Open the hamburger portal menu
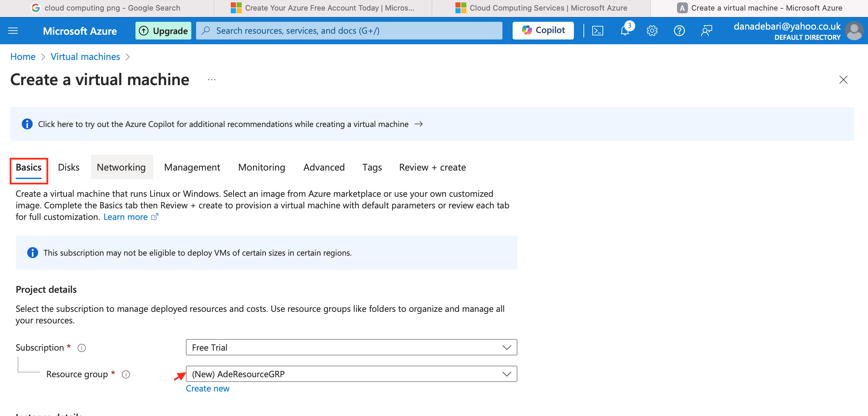The width and height of the screenshot is (868, 416). pos(13,31)
